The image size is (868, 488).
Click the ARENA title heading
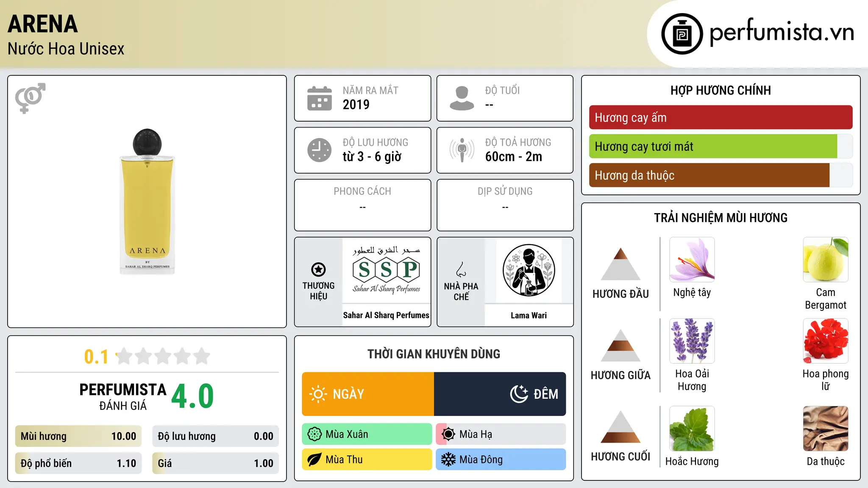(43, 24)
